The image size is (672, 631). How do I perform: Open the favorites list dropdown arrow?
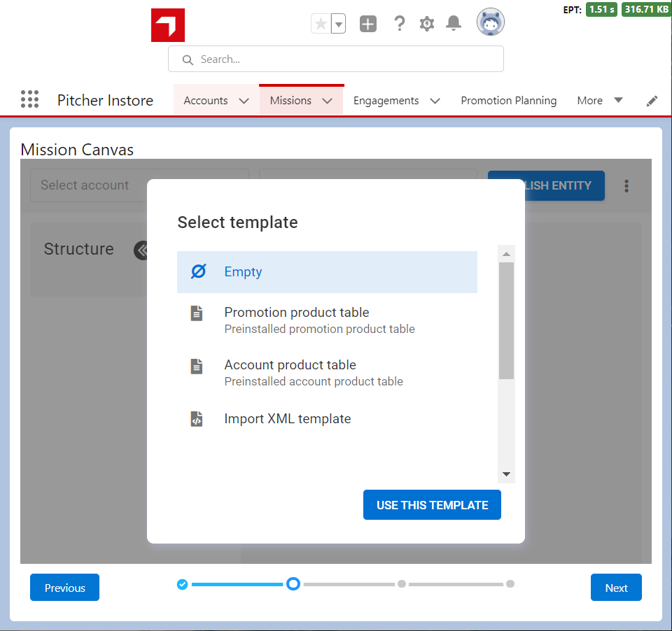coord(338,24)
